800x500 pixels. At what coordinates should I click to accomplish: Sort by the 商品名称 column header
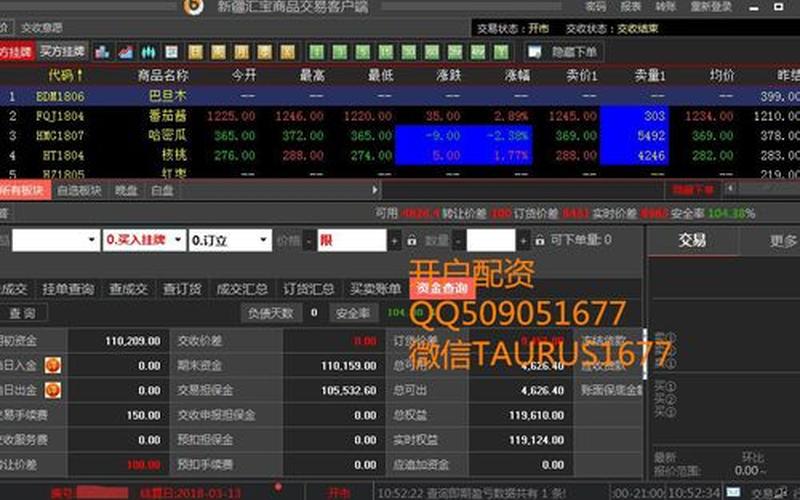pos(163,76)
